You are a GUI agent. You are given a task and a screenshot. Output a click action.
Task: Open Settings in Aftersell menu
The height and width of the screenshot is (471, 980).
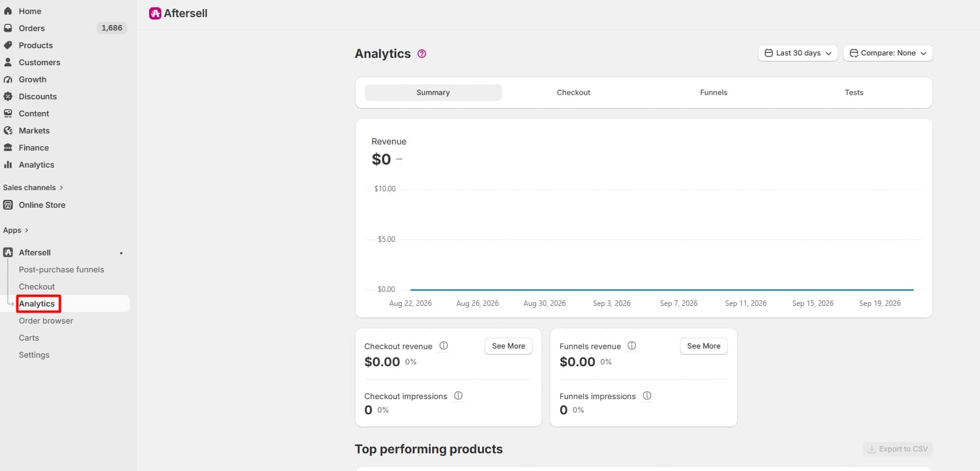pos(34,355)
